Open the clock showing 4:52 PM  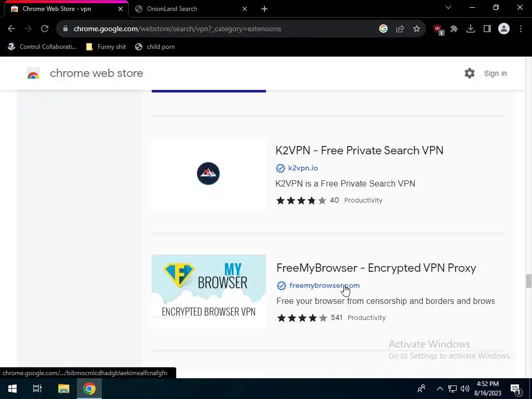(x=487, y=389)
